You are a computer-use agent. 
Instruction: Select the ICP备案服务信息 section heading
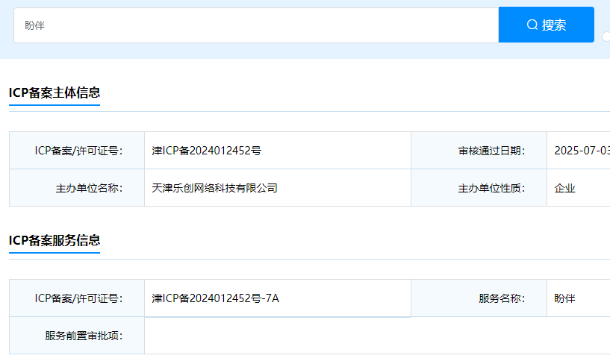pos(55,240)
